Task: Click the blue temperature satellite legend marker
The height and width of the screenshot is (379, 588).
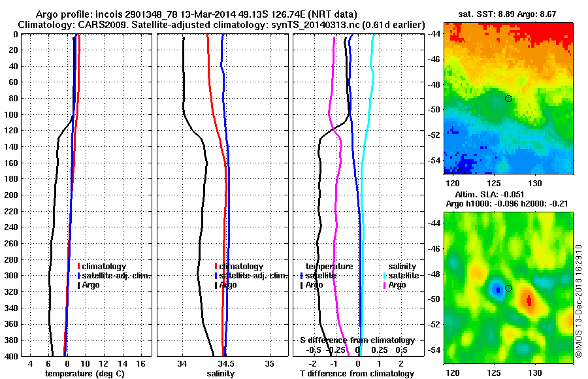Action: (x=301, y=276)
